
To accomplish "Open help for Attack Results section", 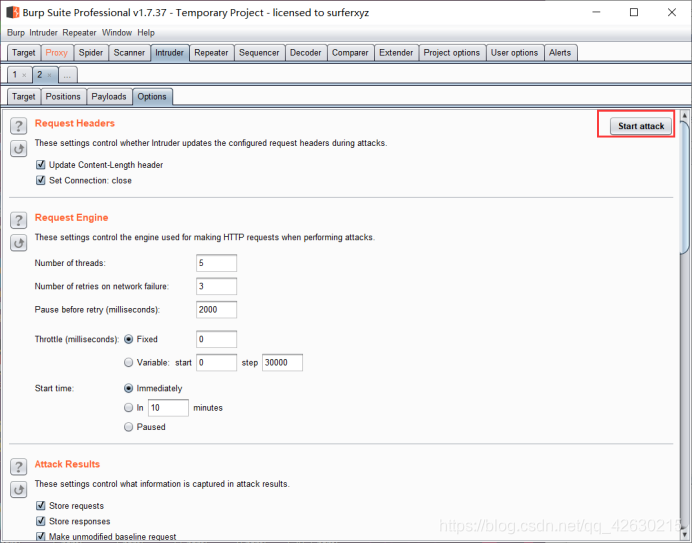I will [19, 466].
